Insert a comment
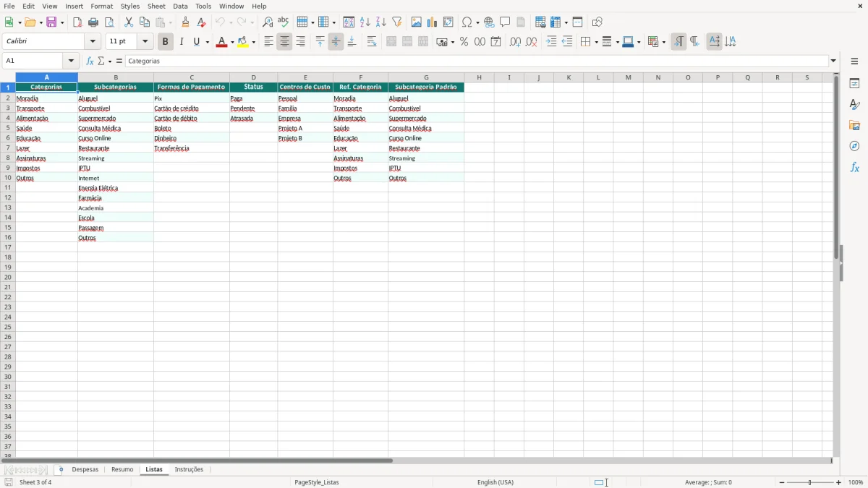The width and height of the screenshot is (868, 488). [505, 22]
